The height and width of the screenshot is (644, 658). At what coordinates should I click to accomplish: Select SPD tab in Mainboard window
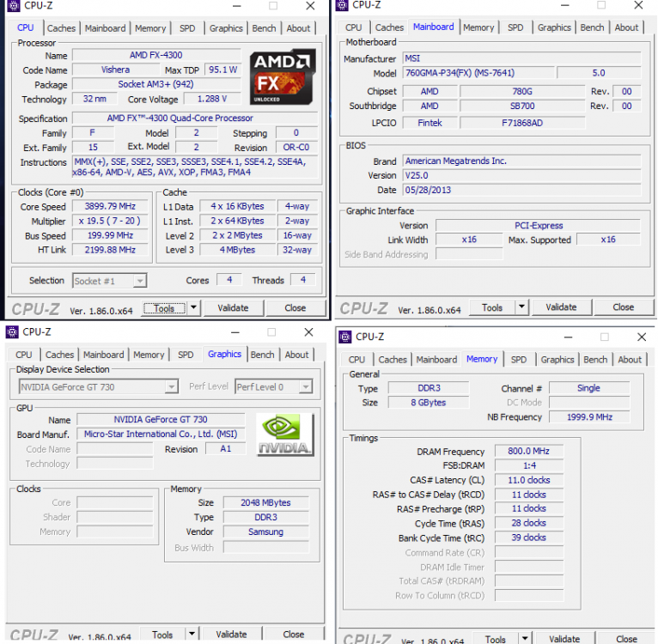(x=515, y=27)
